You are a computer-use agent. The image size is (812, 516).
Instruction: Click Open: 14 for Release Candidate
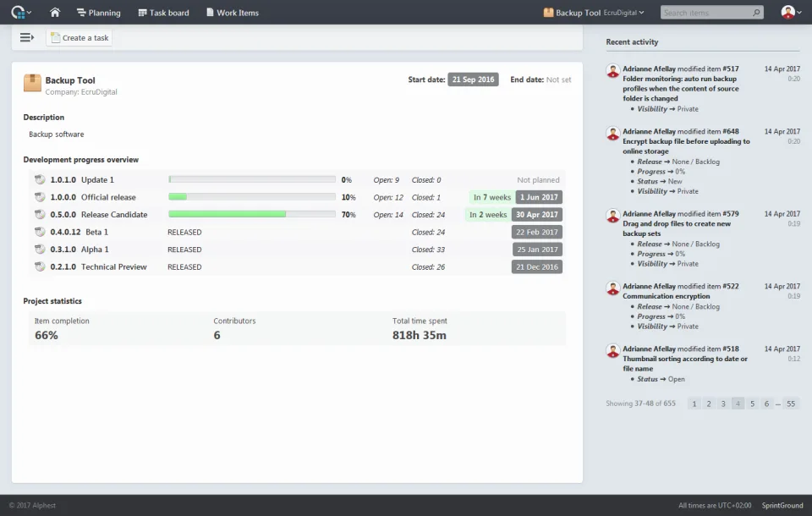388,215
